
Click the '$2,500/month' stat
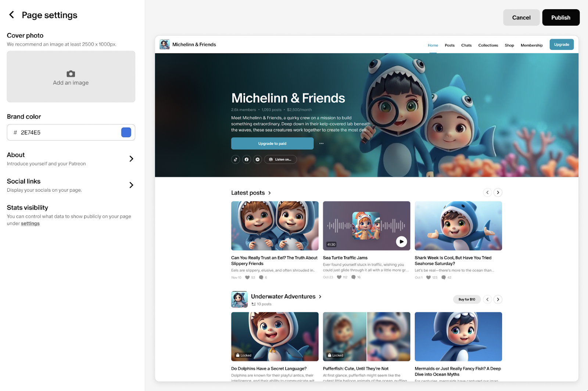tap(299, 110)
